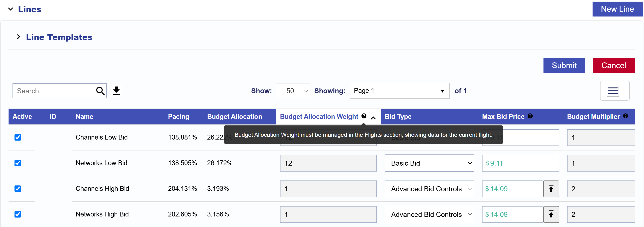
Task: Sort by the Pacing column header
Action: pos(179,117)
